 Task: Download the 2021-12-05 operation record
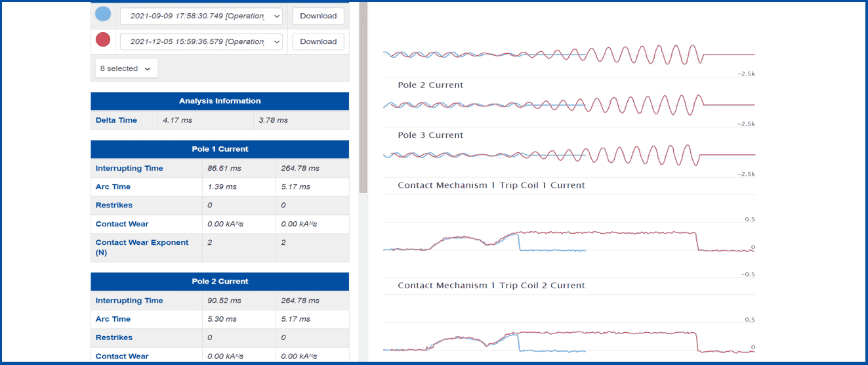click(x=318, y=41)
